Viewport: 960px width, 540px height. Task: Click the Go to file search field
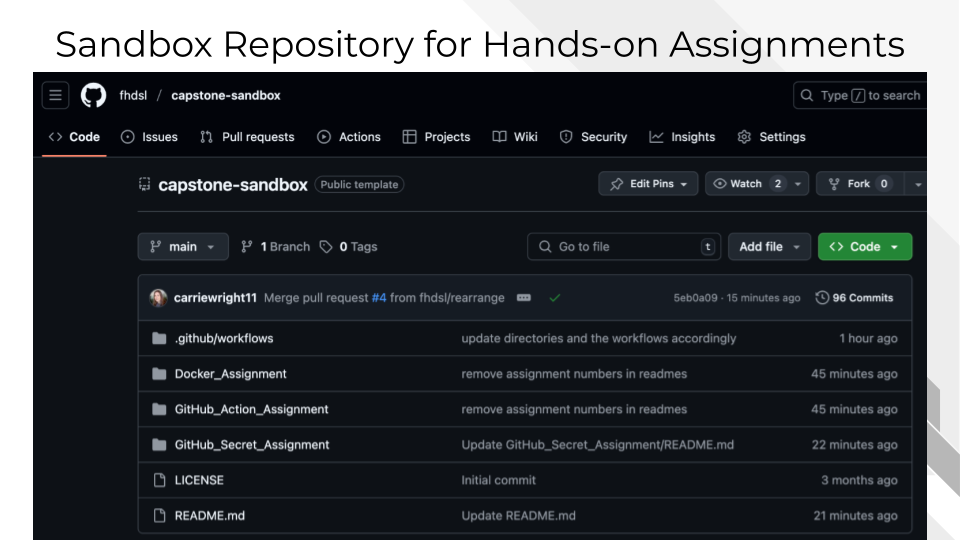[624, 247]
